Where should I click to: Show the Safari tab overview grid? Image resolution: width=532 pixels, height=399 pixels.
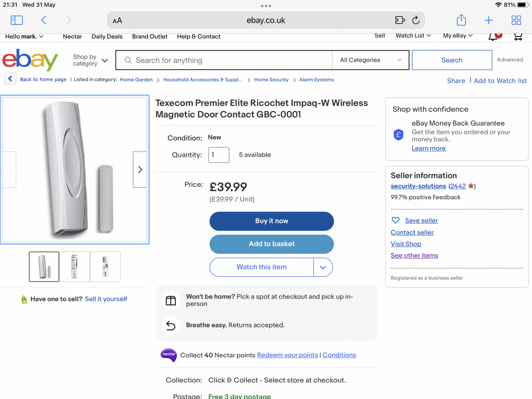tap(516, 20)
